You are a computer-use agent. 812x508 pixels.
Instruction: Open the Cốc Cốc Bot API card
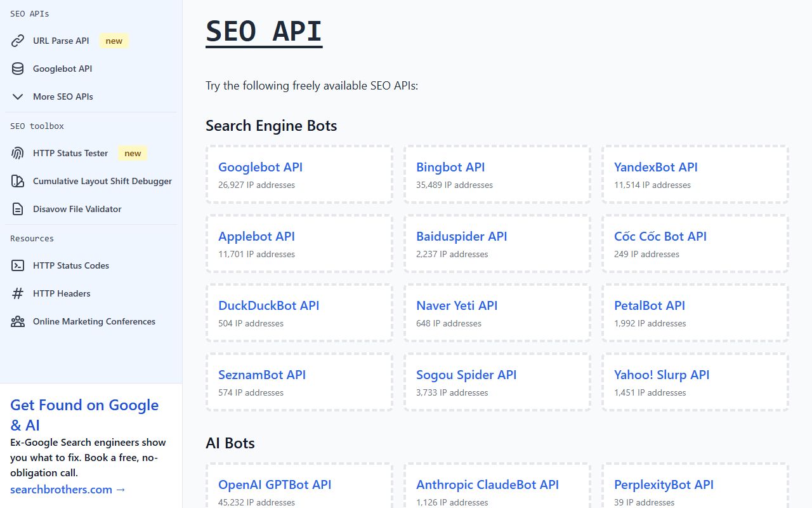click(x=695, y=244)
